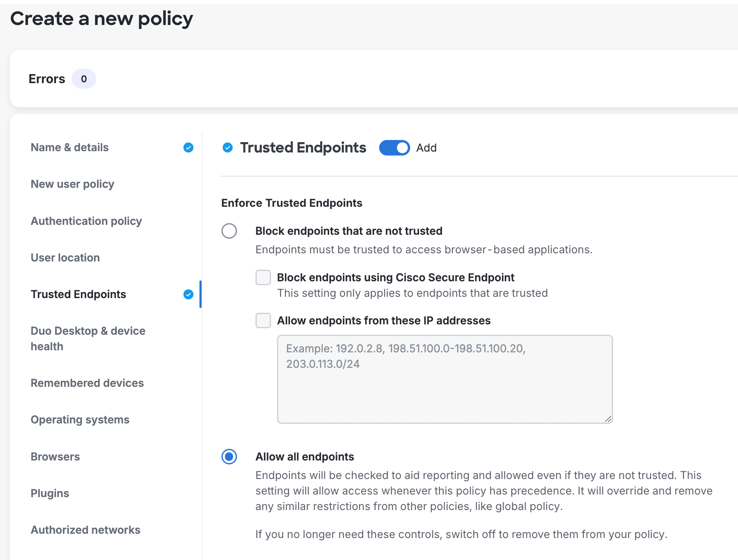Open the Plugins section

[x=50, y=493]
